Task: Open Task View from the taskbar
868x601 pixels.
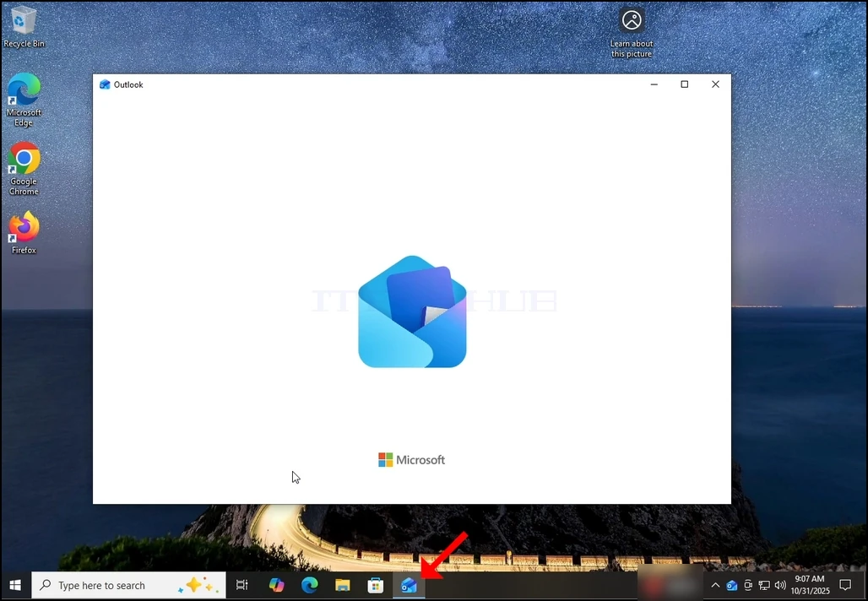Action: [242, 585]
